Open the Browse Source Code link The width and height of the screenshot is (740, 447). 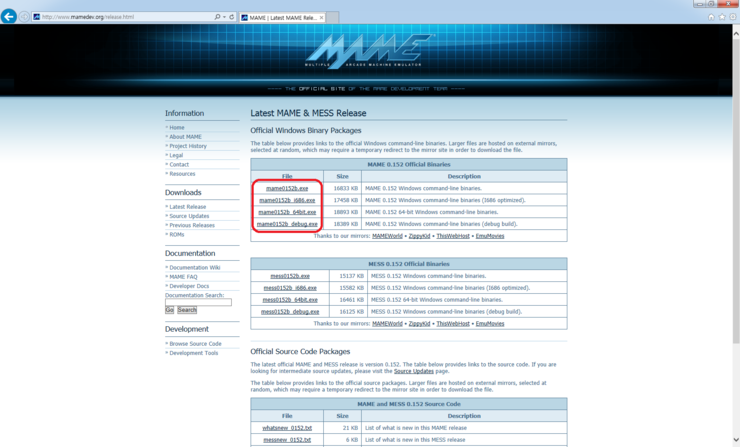point(195,344)
